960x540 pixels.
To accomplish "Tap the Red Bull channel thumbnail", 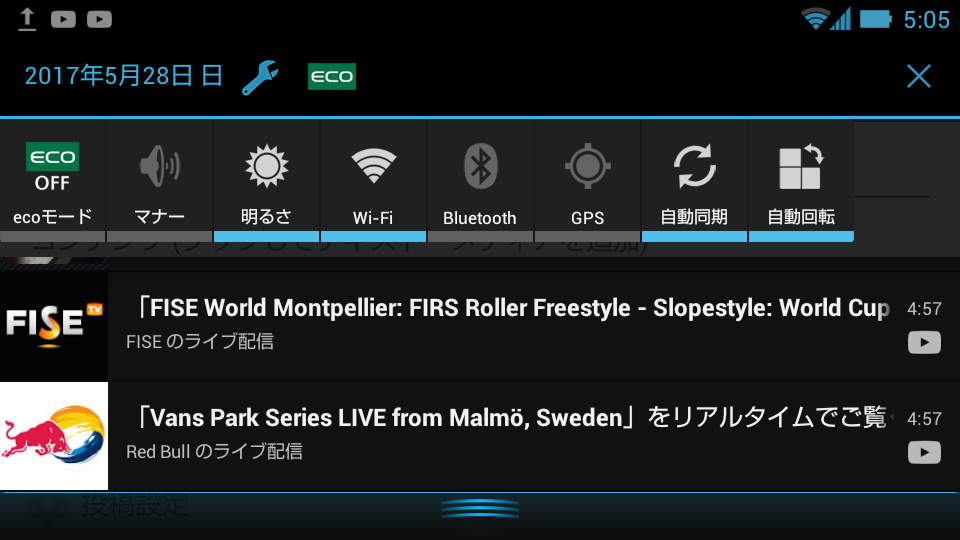I will tap(54, 436).
